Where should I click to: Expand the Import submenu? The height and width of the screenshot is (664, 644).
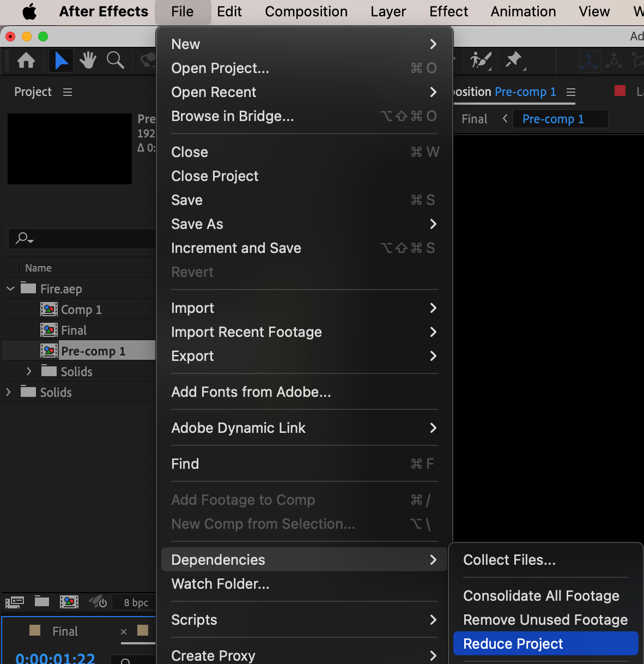point(305,308)
